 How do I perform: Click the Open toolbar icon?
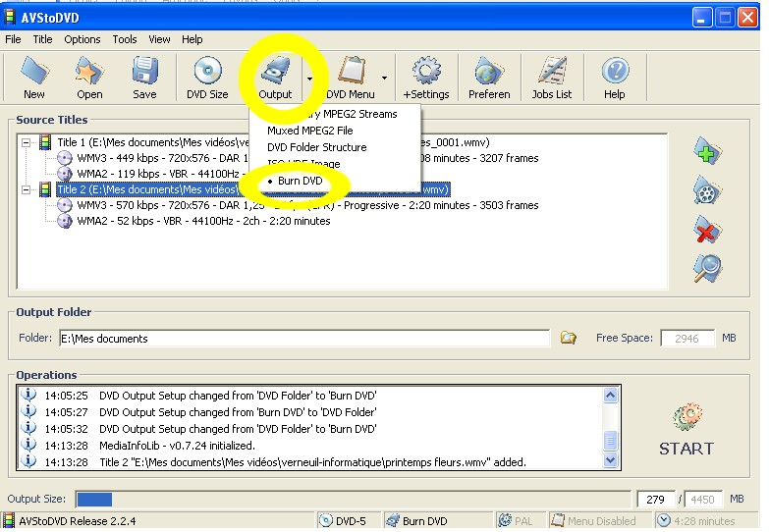coord(89,78)
